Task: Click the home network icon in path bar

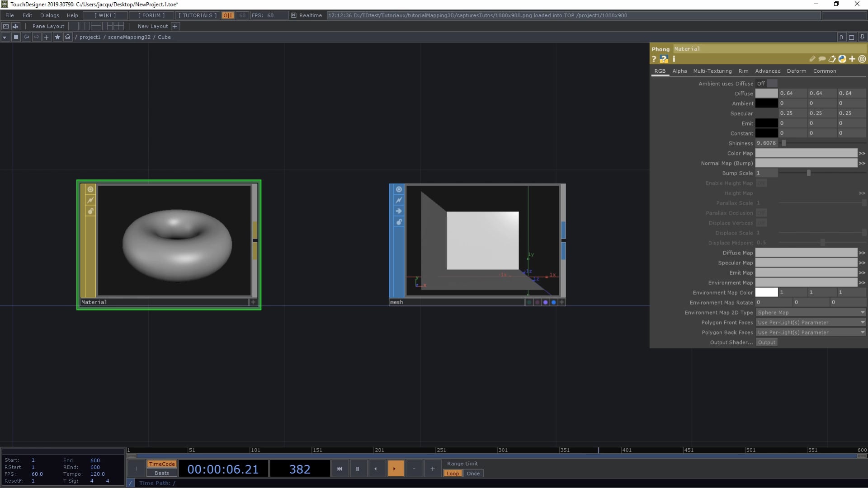Action: point(68,37)
